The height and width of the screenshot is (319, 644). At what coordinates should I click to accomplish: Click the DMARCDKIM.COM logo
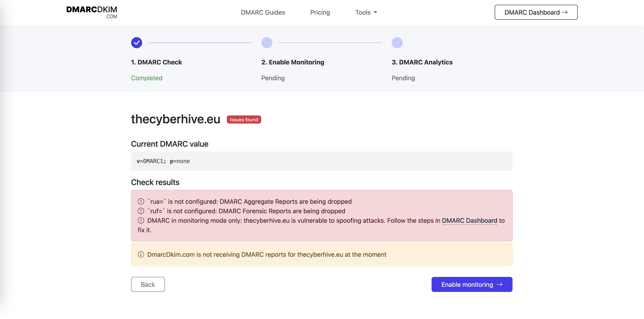pos(91,12)
